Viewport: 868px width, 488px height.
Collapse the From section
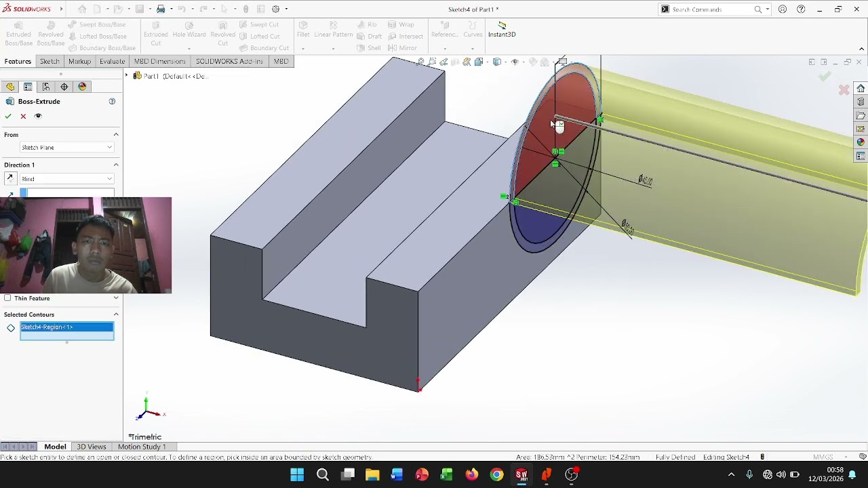click(116, 135)
